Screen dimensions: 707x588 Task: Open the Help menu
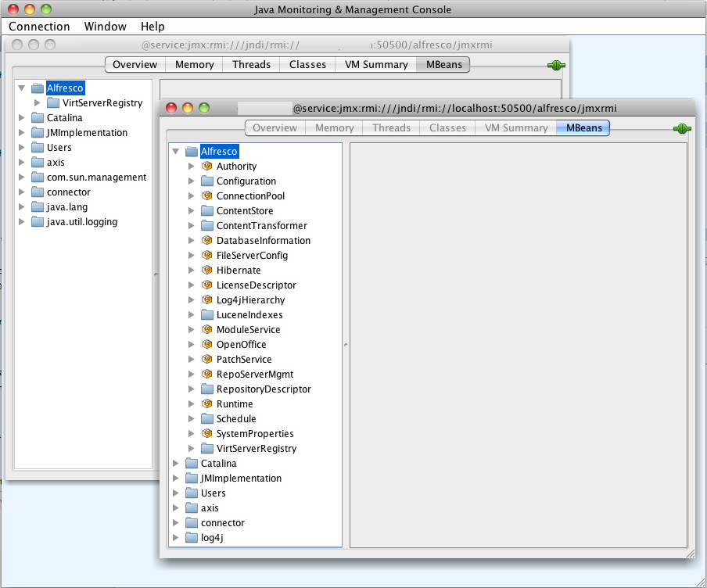[x=153, y=27]
